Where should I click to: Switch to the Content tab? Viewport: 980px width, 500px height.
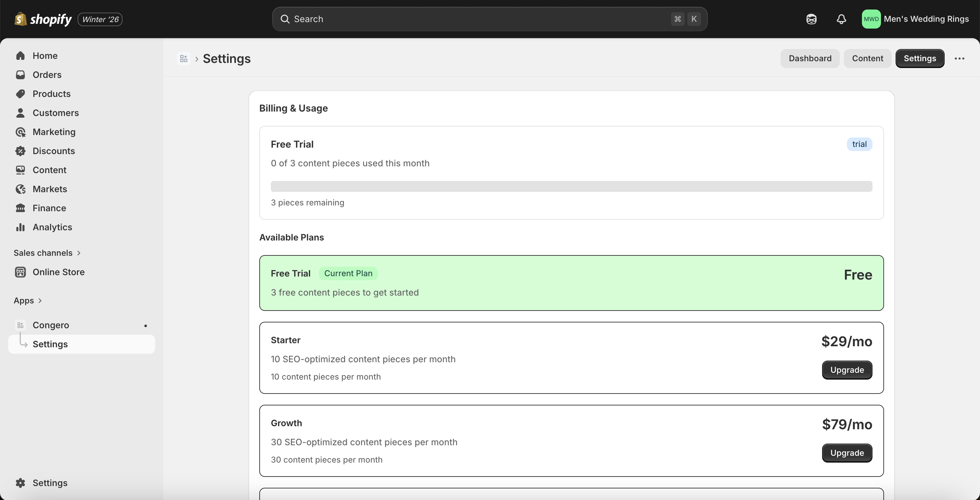[x=867, y=58]
